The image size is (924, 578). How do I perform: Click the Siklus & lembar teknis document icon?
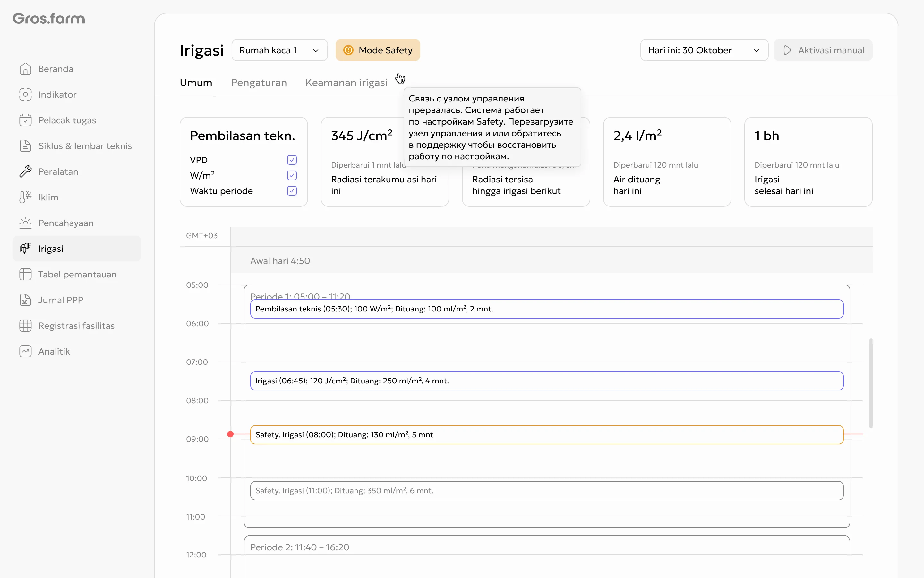pyautogui.click(x=25, y=146)
